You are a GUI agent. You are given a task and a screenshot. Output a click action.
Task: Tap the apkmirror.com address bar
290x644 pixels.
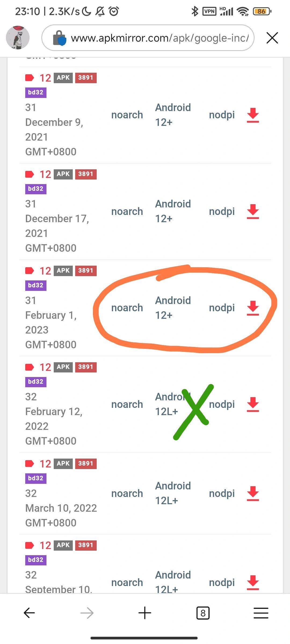(x=148, y=38)
